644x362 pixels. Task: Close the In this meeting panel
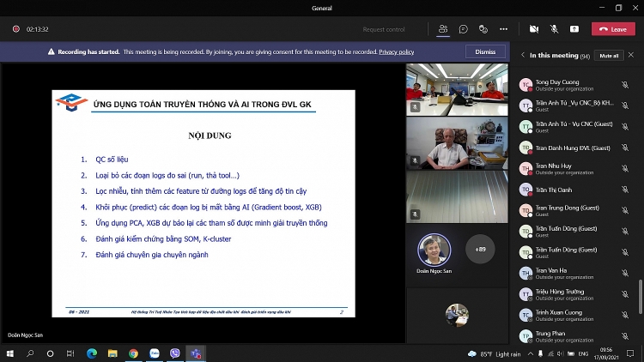tap(633, 55)
